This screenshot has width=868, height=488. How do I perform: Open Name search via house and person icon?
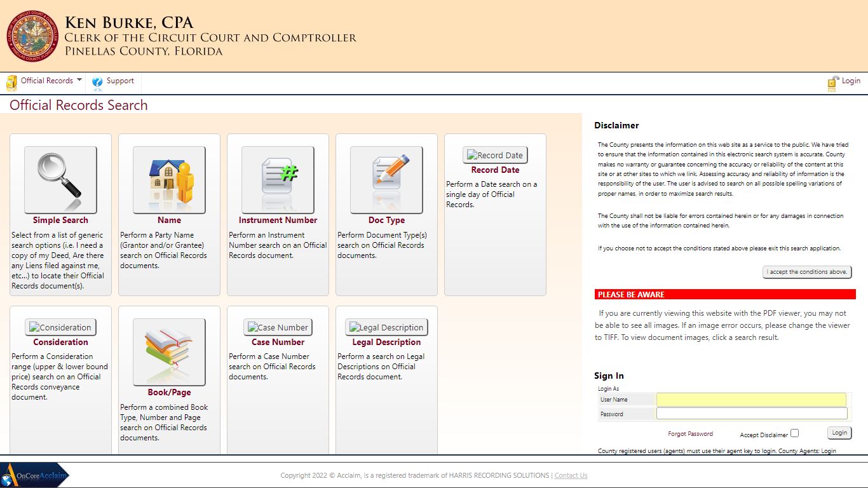click(169, 180)
